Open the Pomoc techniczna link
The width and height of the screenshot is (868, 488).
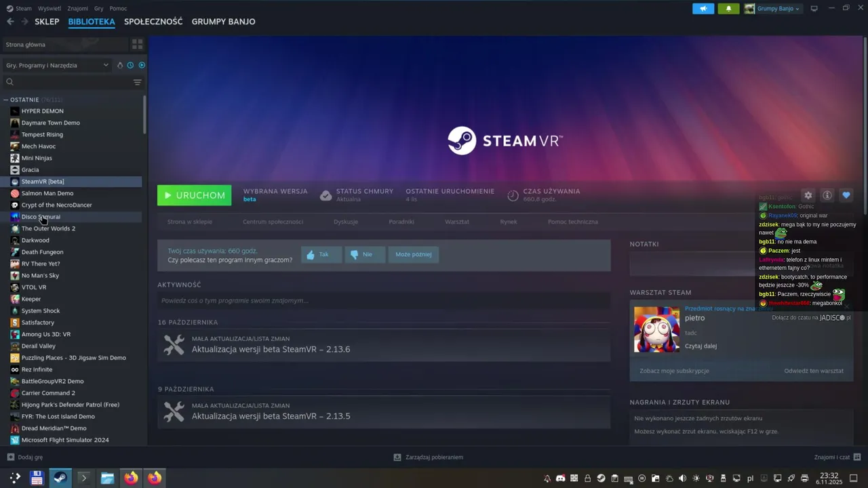point(573,222)
